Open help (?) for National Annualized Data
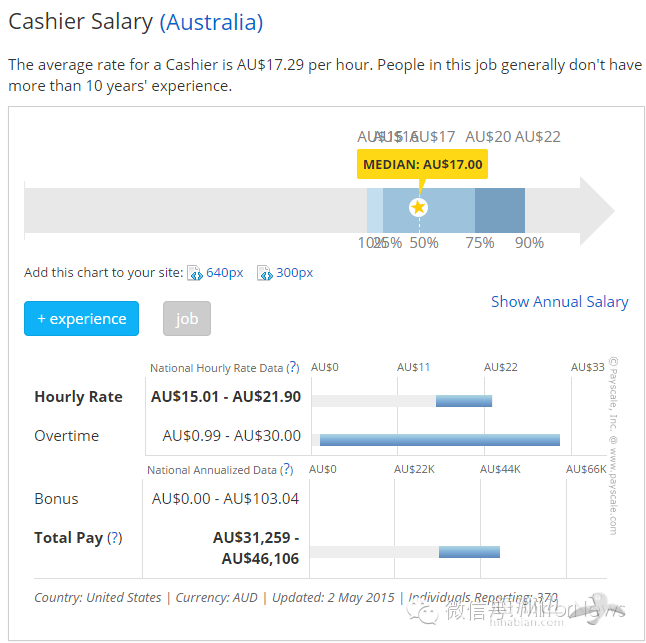646x643 pixels. [287, 470]
